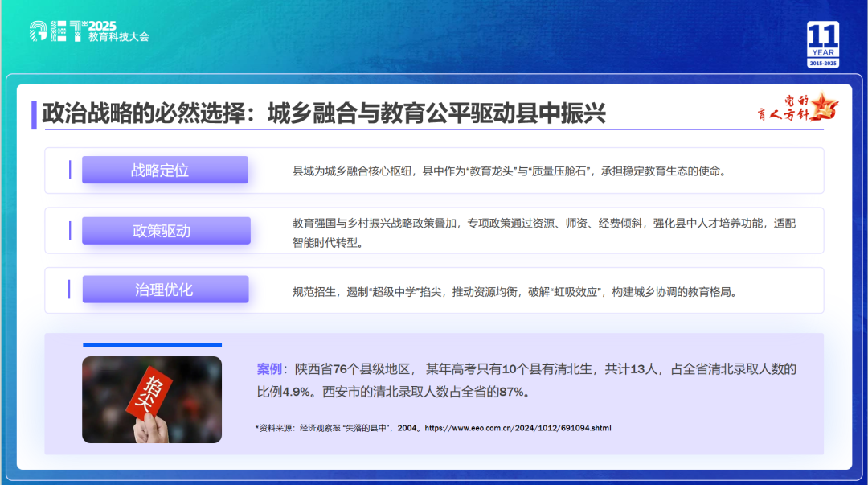Image resolution: width=868 pixels, height=485 pixels.
Task: Select the 政策驱动 label button
Action: click(x=166, y=231)
